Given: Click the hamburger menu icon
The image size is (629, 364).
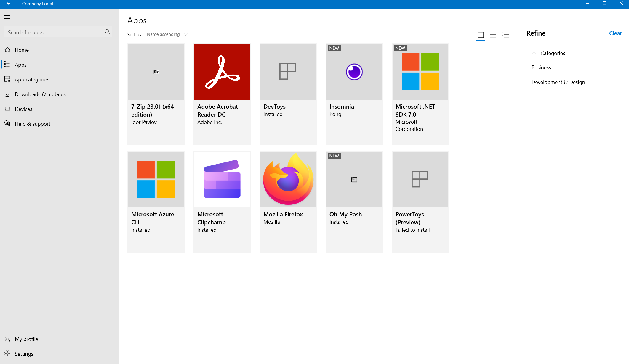Looking at the screenshot, I should click(7, 17).
